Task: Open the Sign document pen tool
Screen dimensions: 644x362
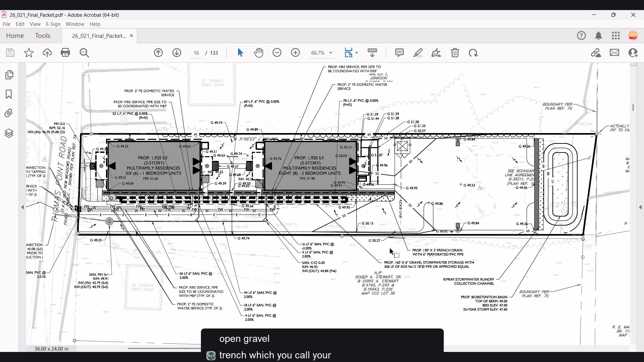Action: (436, 53)
